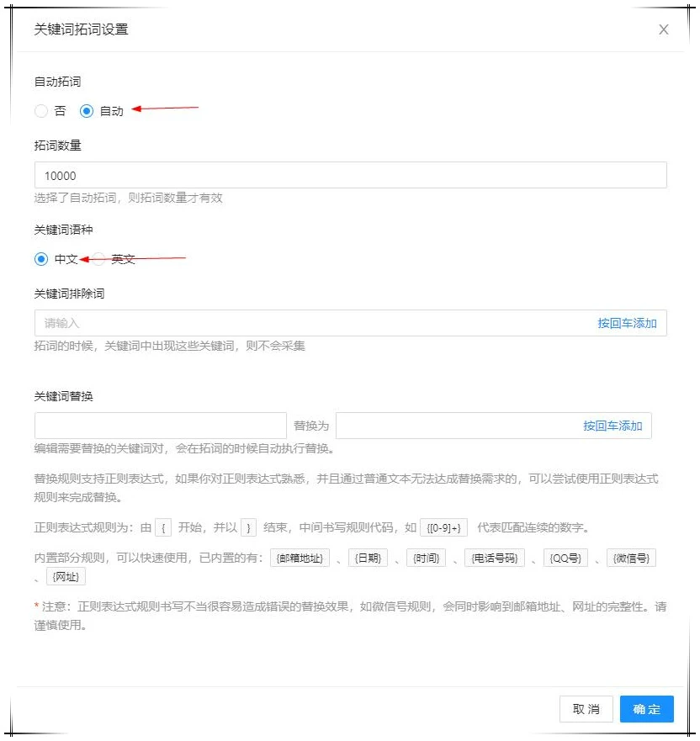Screen dimensions: 700x741
Task: Insert the {网址} built-in rule tag
Action: (66, 576)
